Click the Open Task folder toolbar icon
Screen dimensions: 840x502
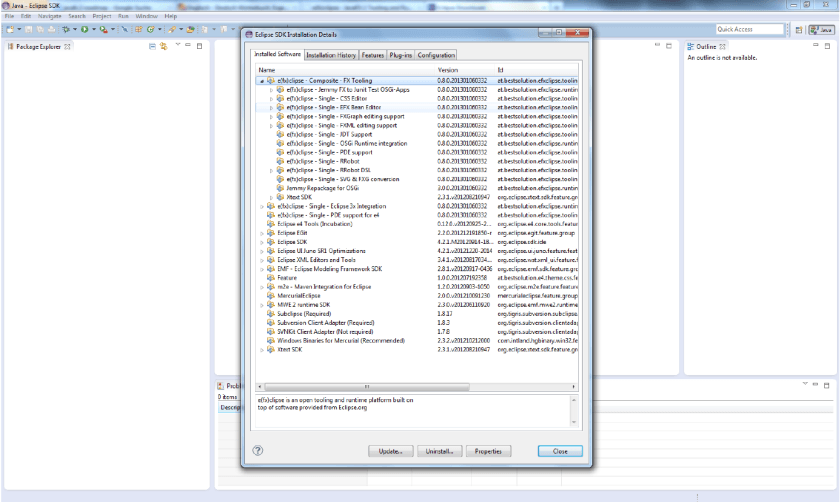click(x=190, y=29)
